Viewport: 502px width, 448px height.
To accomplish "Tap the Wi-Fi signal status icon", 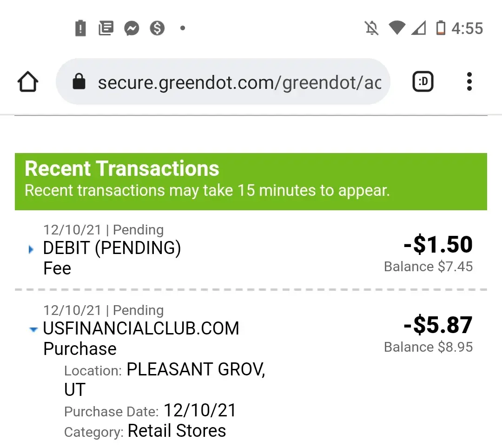I will coord(396,28).
